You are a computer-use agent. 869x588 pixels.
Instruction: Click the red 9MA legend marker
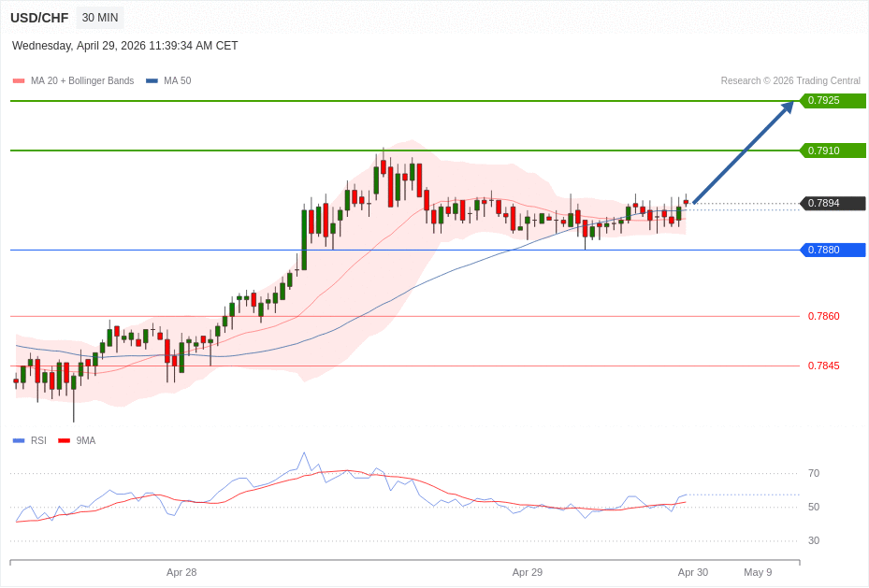click(x=64, y=440)
